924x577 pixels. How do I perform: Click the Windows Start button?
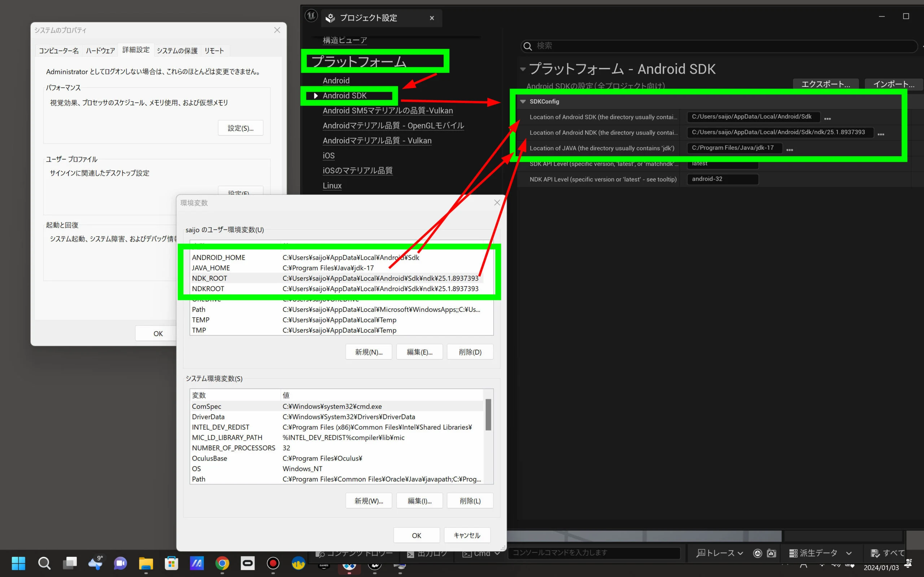[18, 563]
